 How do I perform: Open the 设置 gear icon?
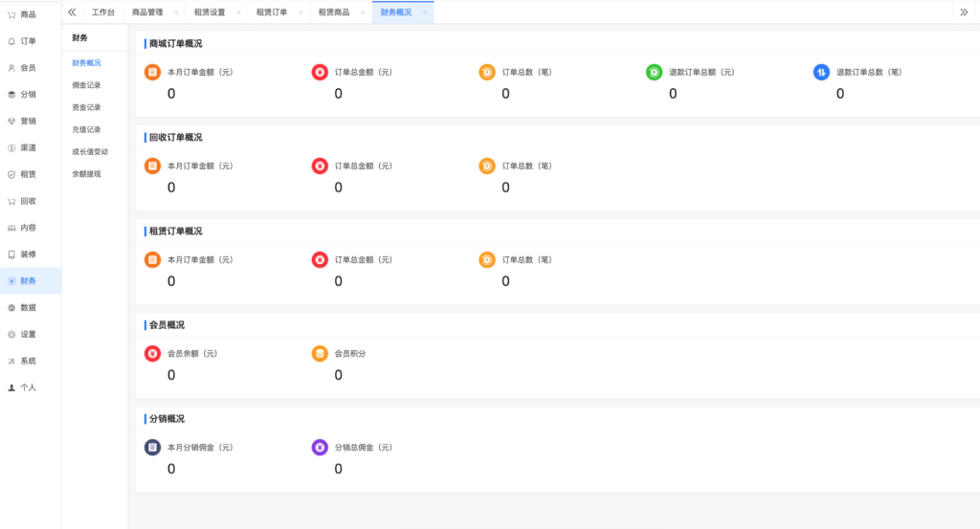pyautogui.click(x=11, y=335)
